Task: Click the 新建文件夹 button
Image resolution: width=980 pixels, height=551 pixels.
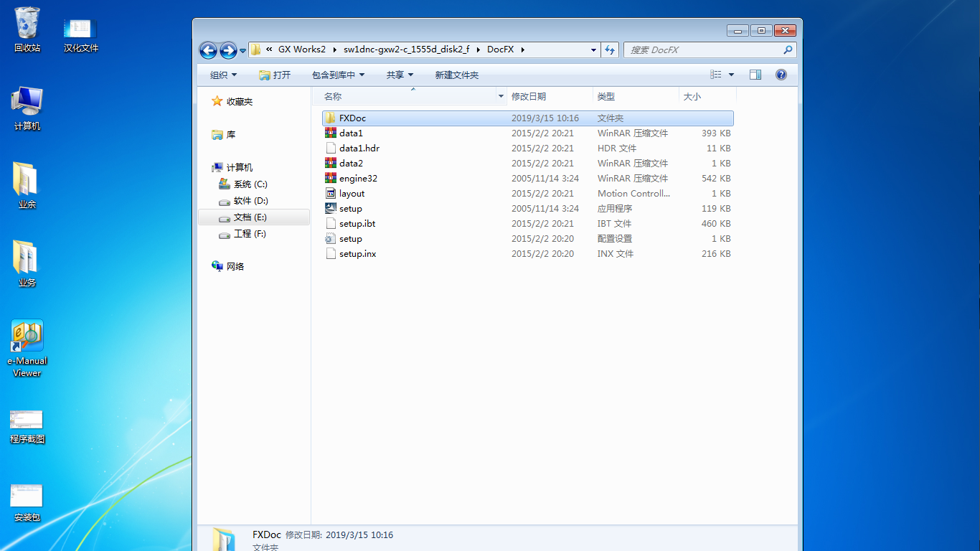Action: [x=456, y=75]
